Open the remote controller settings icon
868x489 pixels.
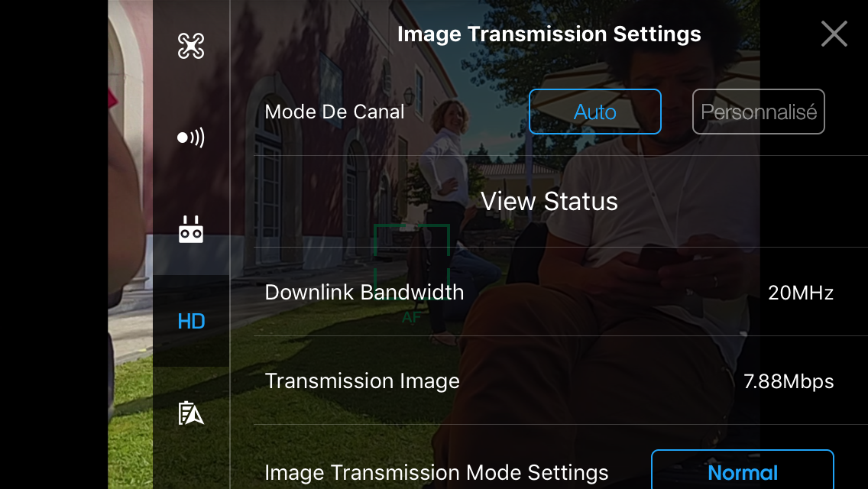pos(191,229)
